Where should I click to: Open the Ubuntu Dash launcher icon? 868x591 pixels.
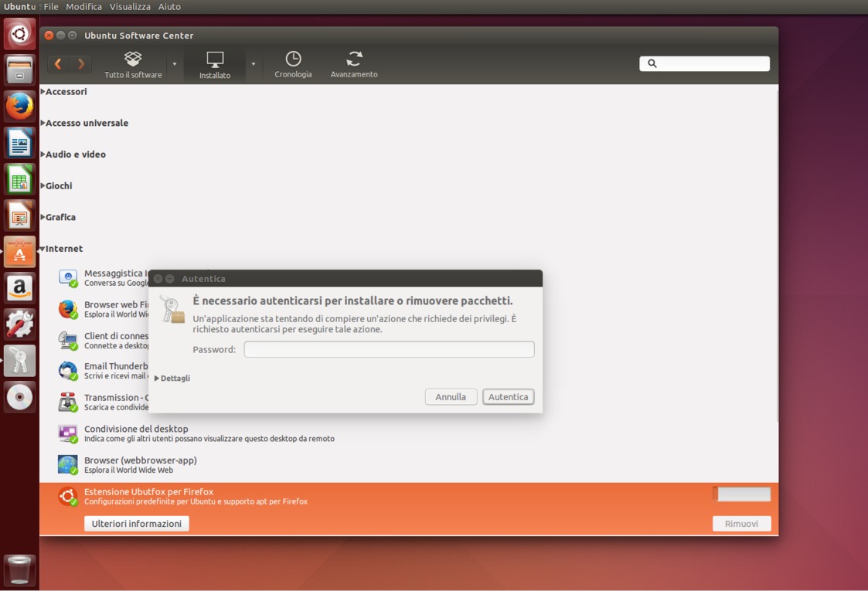point(19,34)
